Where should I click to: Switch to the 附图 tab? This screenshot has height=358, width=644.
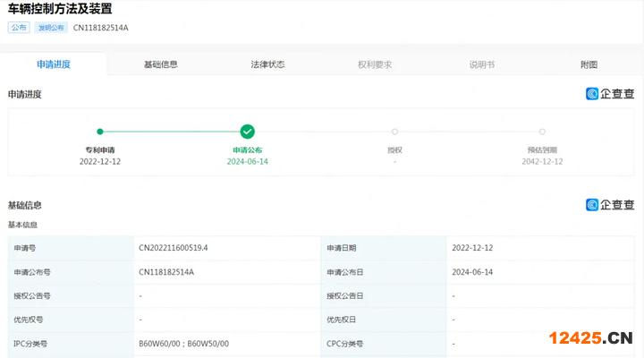pyautogui.click(x=589, y=64)
